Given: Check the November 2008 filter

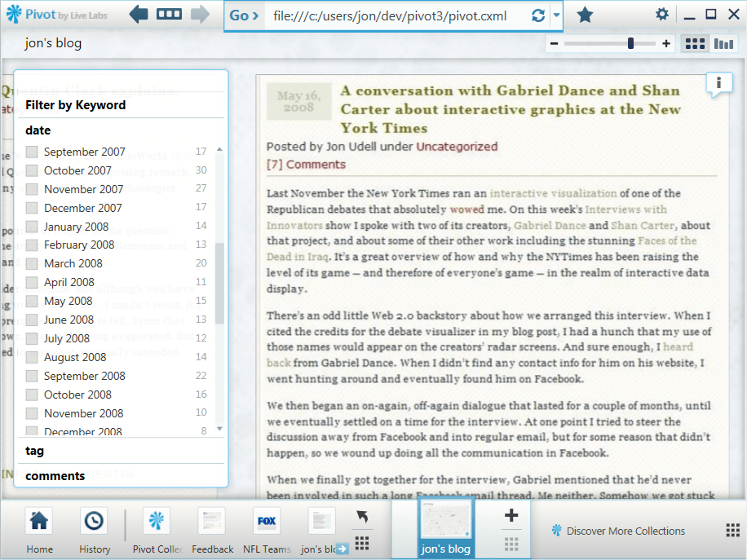Looking at the screenshot, I should [x=32, y=412].
